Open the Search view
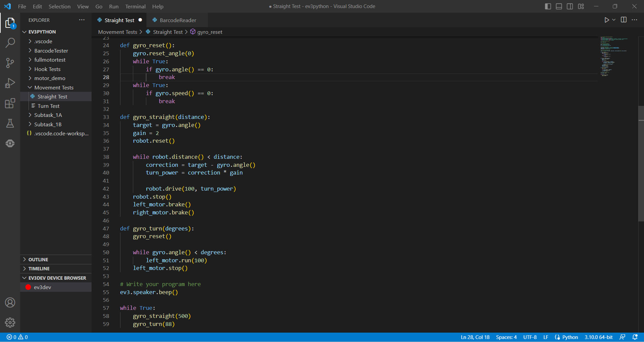Viewport: 644px width, 342px height. [10, 43]
